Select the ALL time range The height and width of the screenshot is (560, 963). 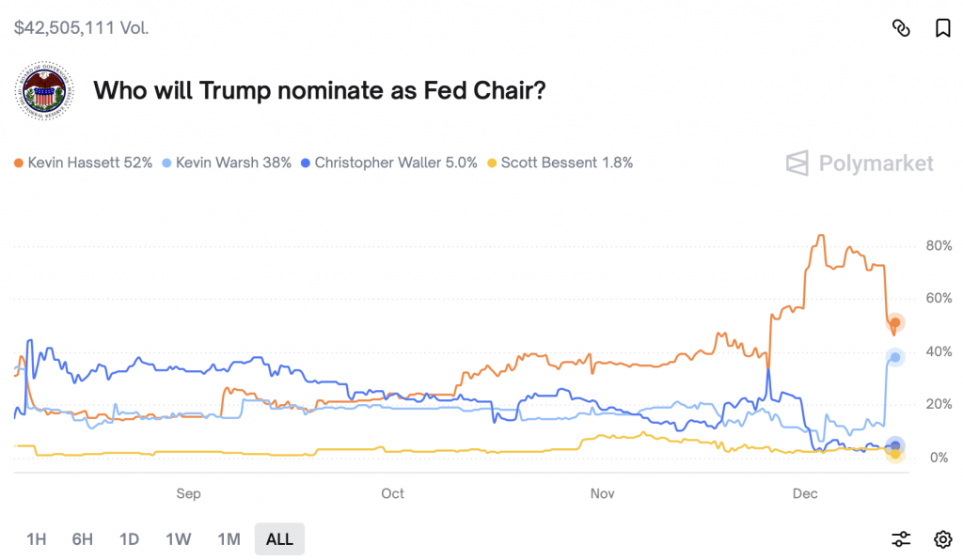pos(279,539)
